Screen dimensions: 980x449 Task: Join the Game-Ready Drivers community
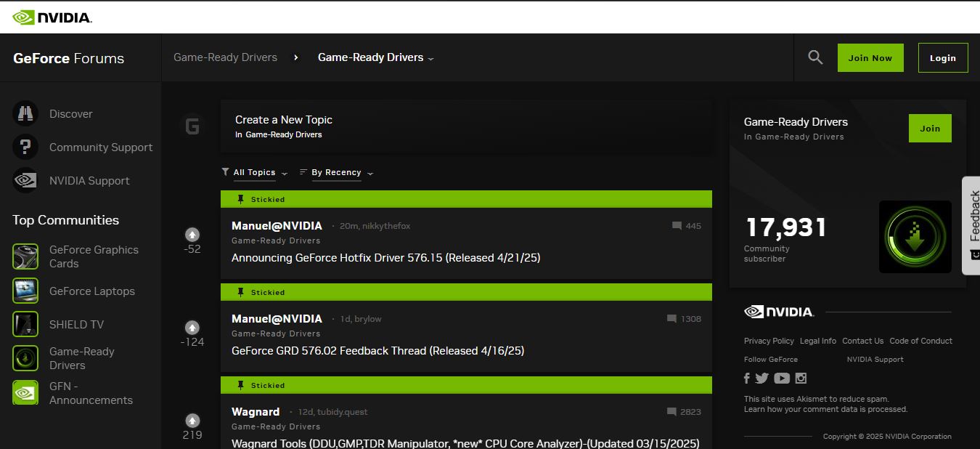tap(930, 129)
